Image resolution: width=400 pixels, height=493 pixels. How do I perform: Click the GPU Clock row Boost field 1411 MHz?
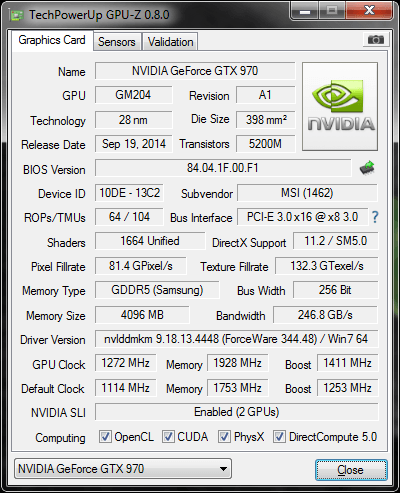(347, 363)
